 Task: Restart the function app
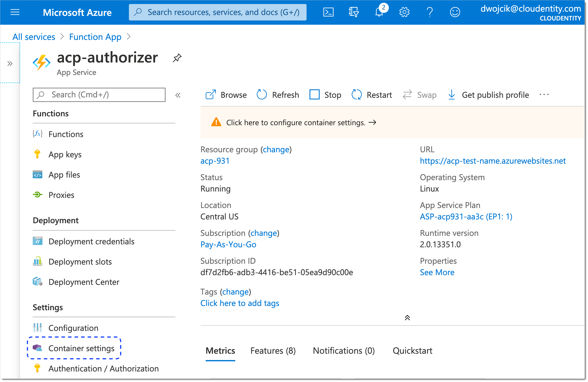click(372, 95)
